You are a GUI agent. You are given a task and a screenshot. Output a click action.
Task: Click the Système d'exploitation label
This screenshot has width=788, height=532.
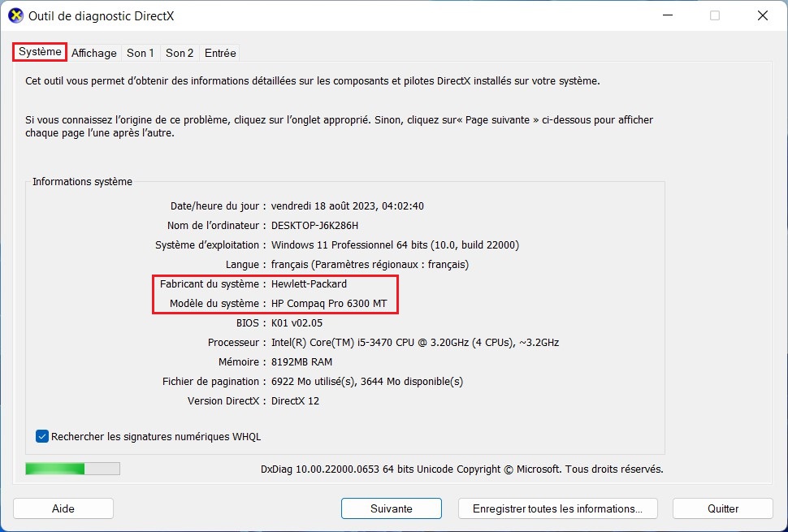pos(210,245)
